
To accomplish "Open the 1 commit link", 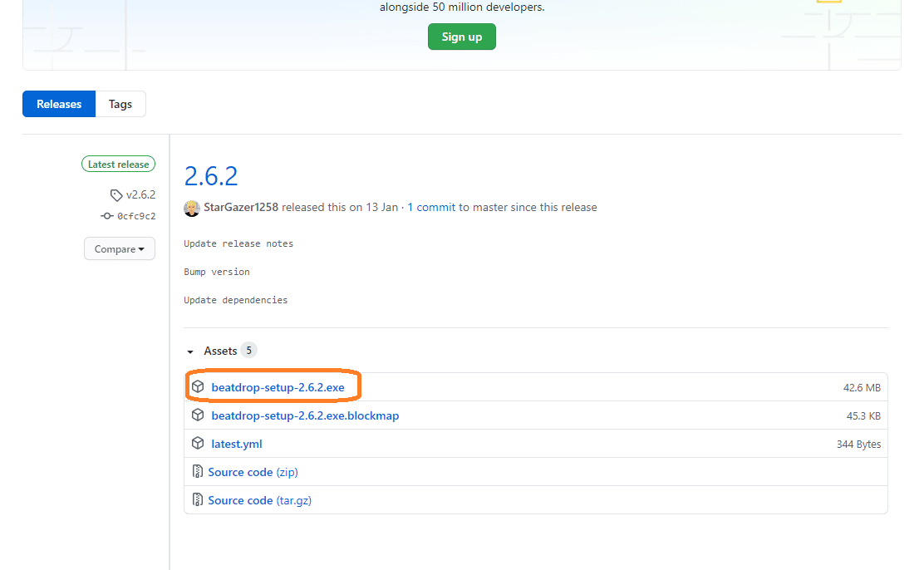I will click(x=431, y=207).
